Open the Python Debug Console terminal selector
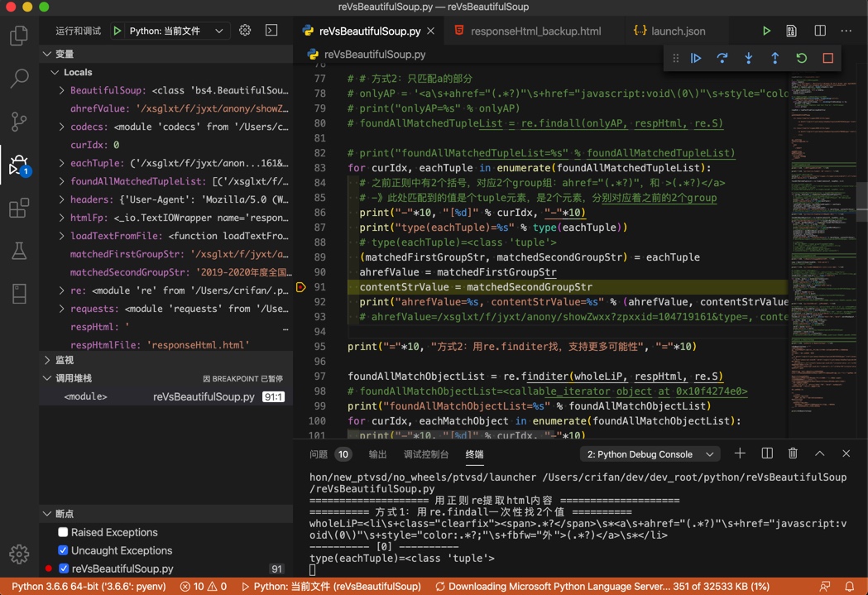The image size is (868, 595). click(650, 454)
